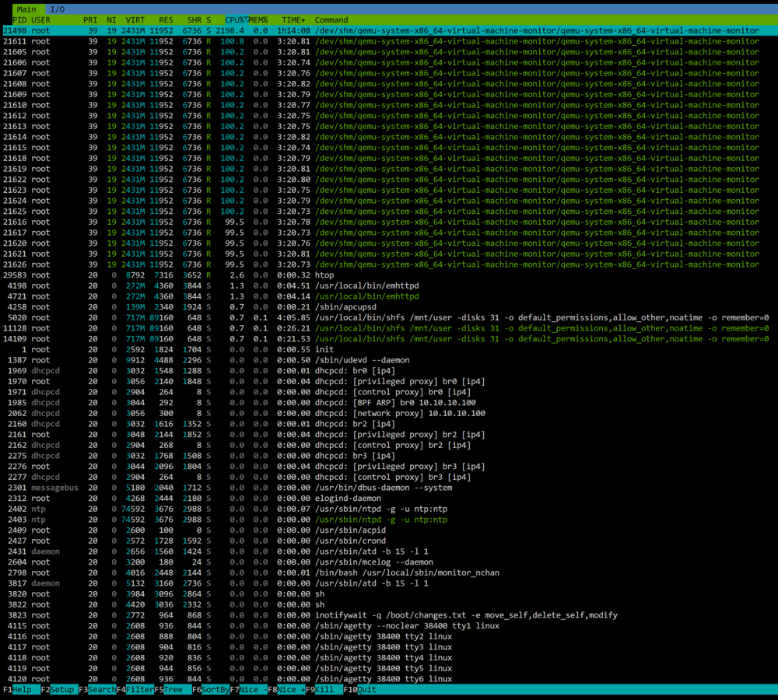Viewport: 778px width, 700px height.
Task: Select the elogind-daemon row
Action: click(x=389, y=498)
